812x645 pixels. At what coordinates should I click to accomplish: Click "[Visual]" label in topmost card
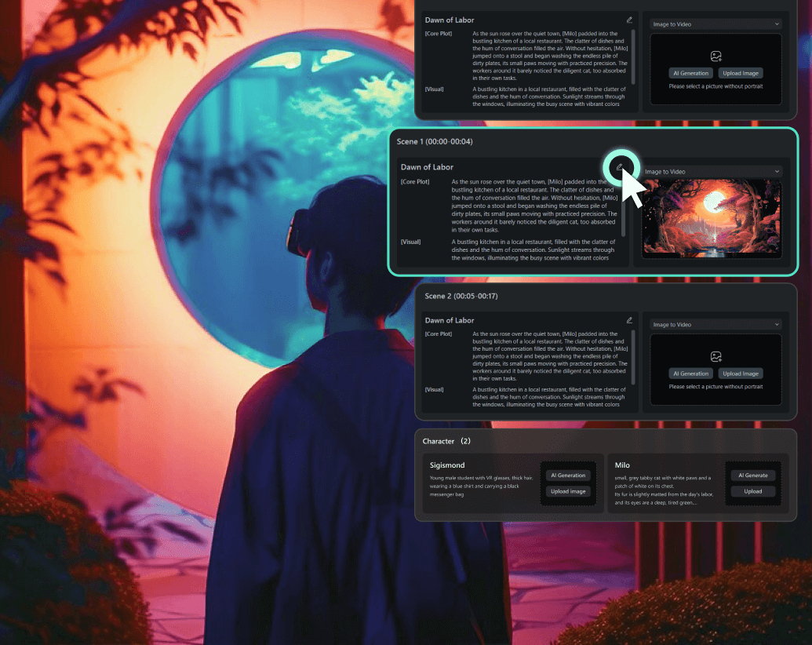pyautogui.click(x=434, y=89)
